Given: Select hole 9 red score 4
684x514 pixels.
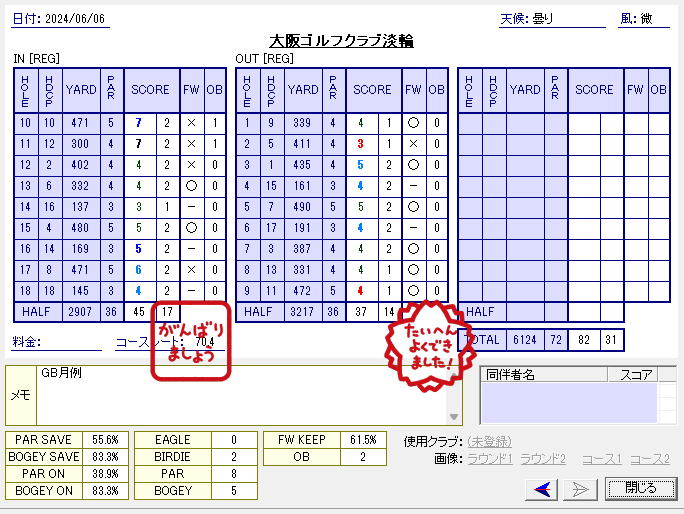Looking at the screenshot, I should (x=361, y=291).
